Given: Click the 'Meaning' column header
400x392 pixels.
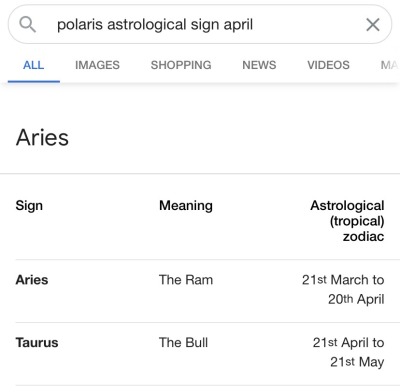Looking at the screenshot, I should [186, 206].
